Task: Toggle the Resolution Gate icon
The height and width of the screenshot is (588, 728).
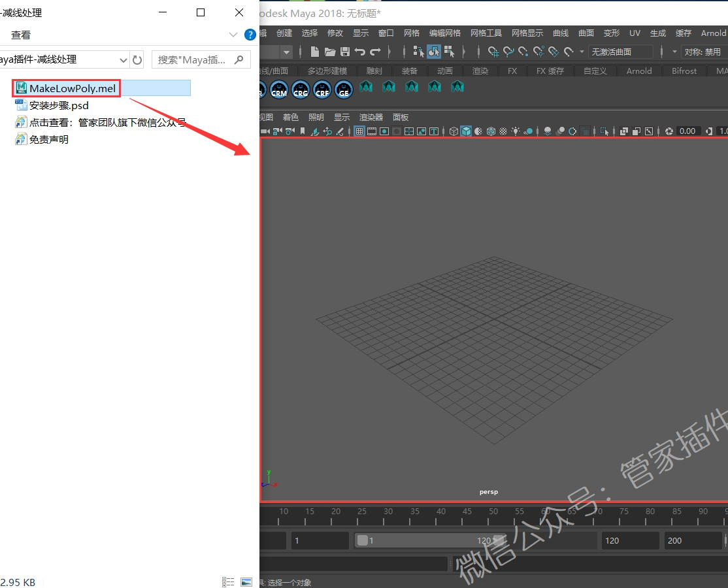Action: (384, 131)
